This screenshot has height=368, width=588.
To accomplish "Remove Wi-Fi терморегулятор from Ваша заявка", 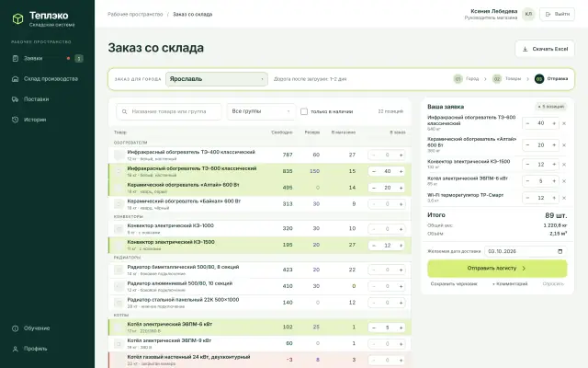I will coord(564,198).
